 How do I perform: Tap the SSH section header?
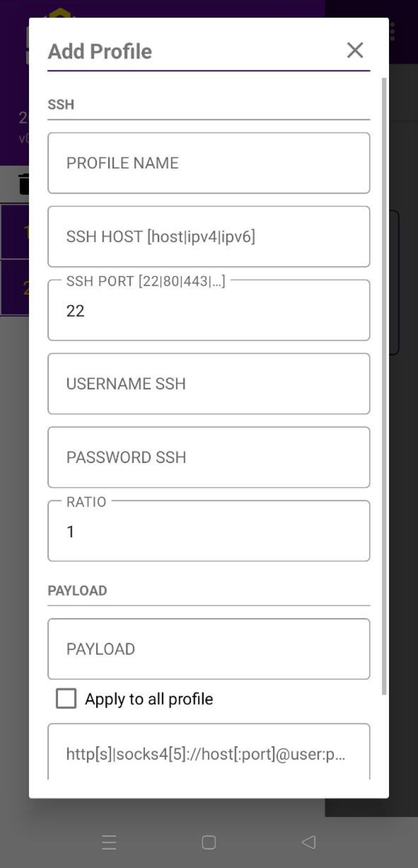(x=61, y=105)
